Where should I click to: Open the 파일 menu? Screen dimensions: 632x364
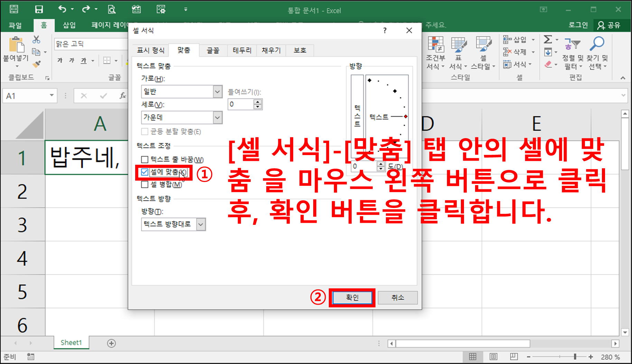tap(14, 25)
